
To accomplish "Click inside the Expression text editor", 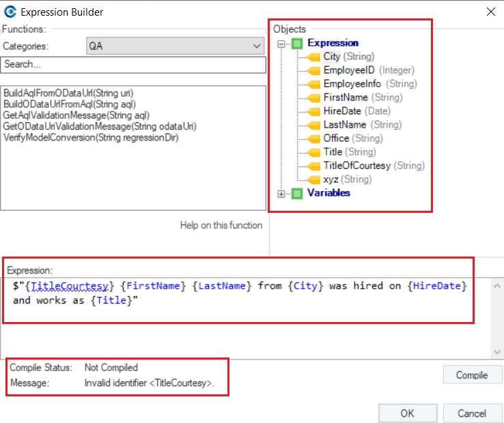I will click(246, 318).
